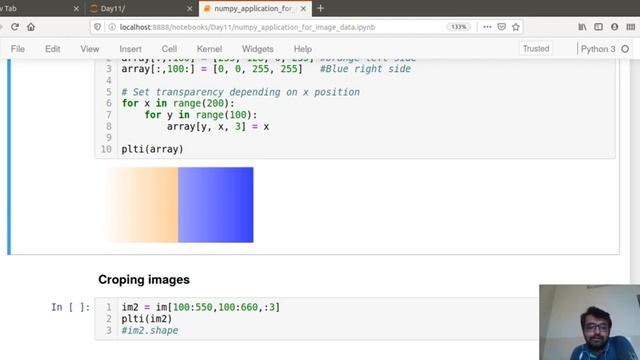Open the shield tracking protection icon
The height and width of the screenshot is (360, 640).
click(97, 27)
